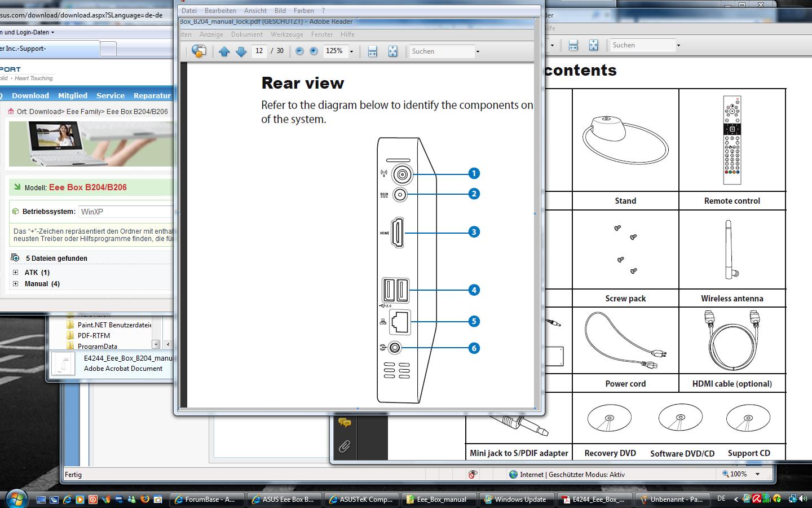Screen dimensions: 812x508
Task: Click the scroll-down arrow of the folder list
Action: (156, 344)
